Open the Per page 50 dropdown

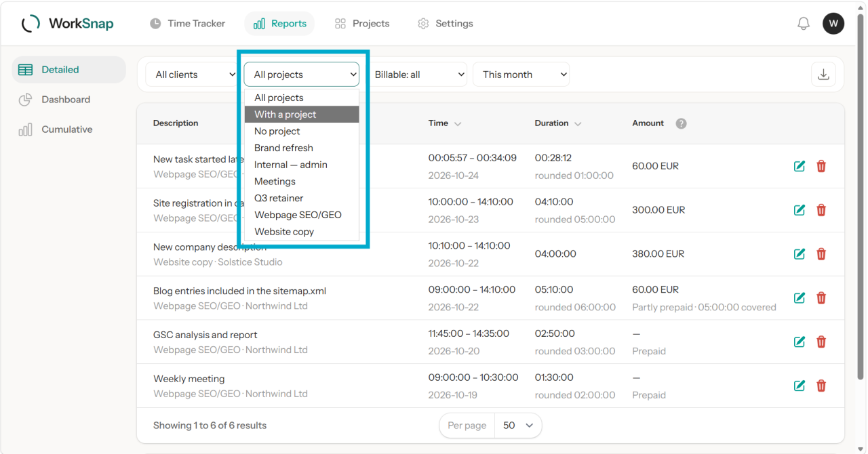(518, 426)
